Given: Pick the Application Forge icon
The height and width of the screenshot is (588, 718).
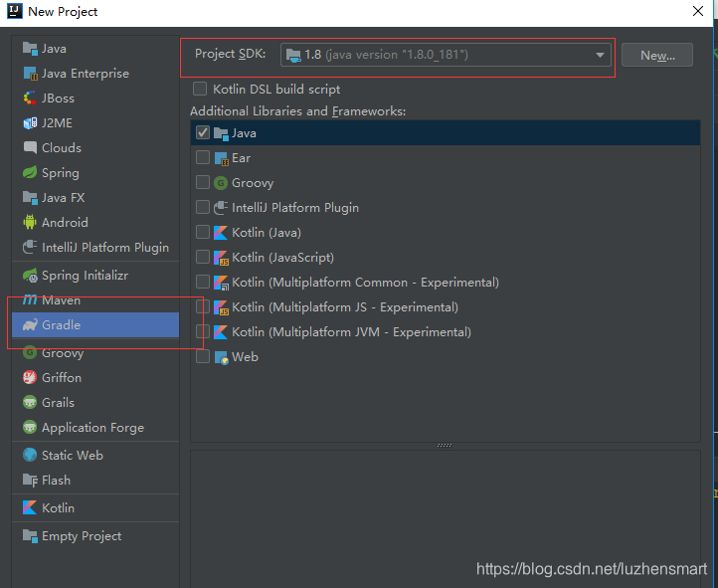Looking at the screenshot, I should coord(30,427).
